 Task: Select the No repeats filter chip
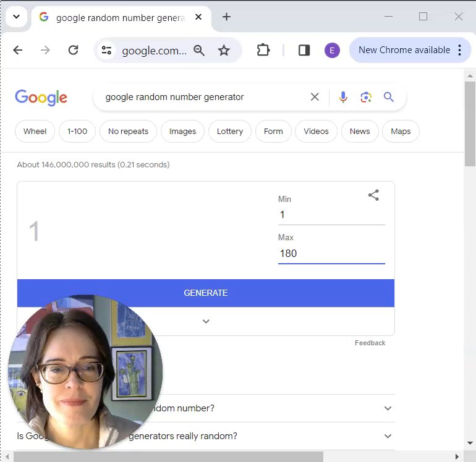128,132
